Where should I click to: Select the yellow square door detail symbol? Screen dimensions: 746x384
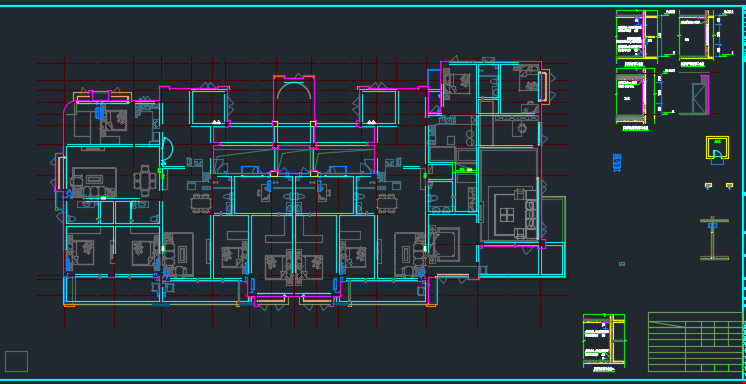(717, 149)
